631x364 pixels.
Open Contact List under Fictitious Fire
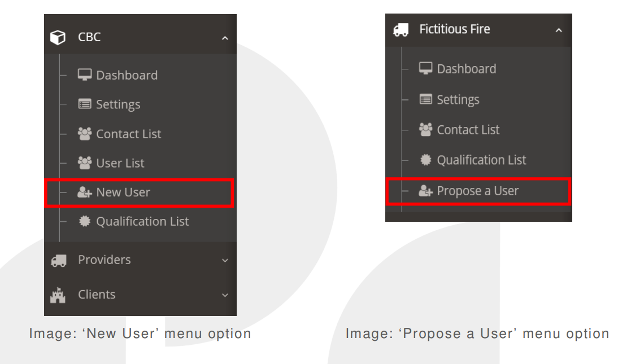(468, 130)
